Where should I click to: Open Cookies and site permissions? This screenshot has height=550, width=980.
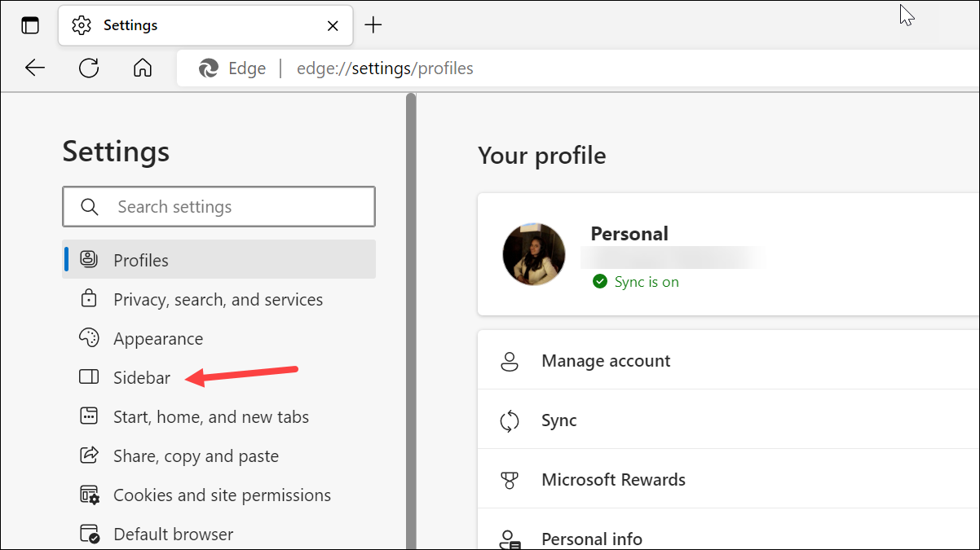219,495
